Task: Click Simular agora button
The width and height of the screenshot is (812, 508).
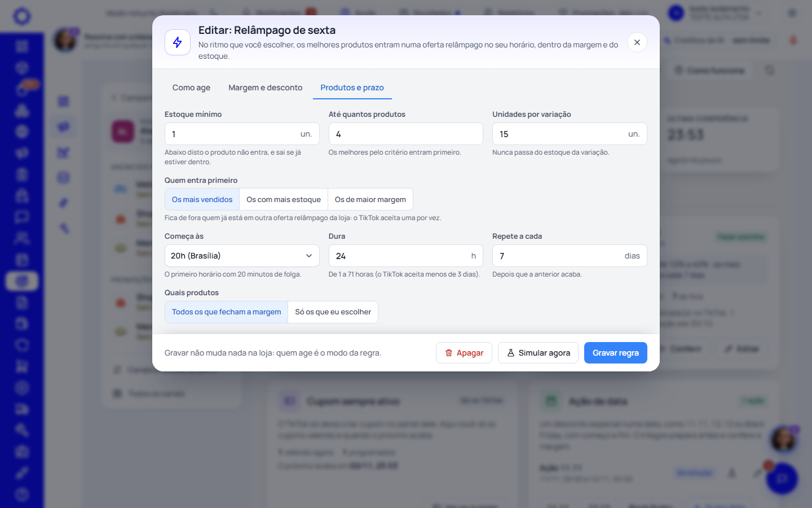Action: coord(539,353)
